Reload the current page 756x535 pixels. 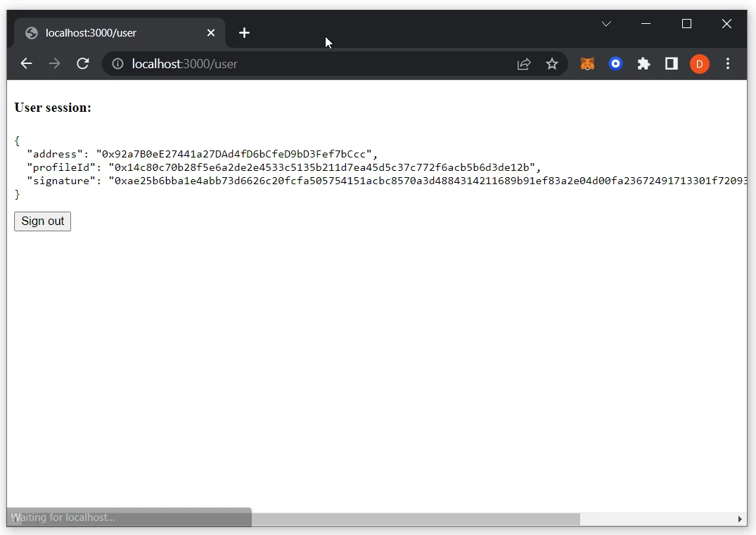coord(83,64)
